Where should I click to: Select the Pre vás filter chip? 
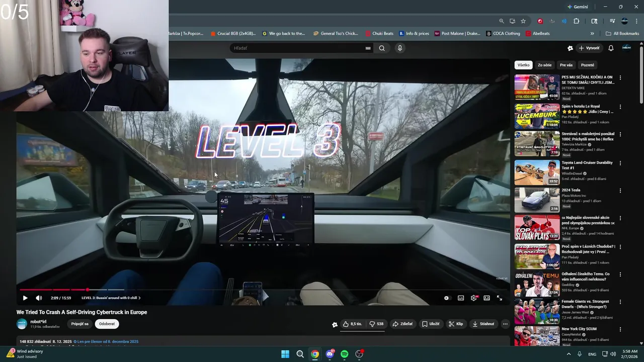[x=566, y=65]
